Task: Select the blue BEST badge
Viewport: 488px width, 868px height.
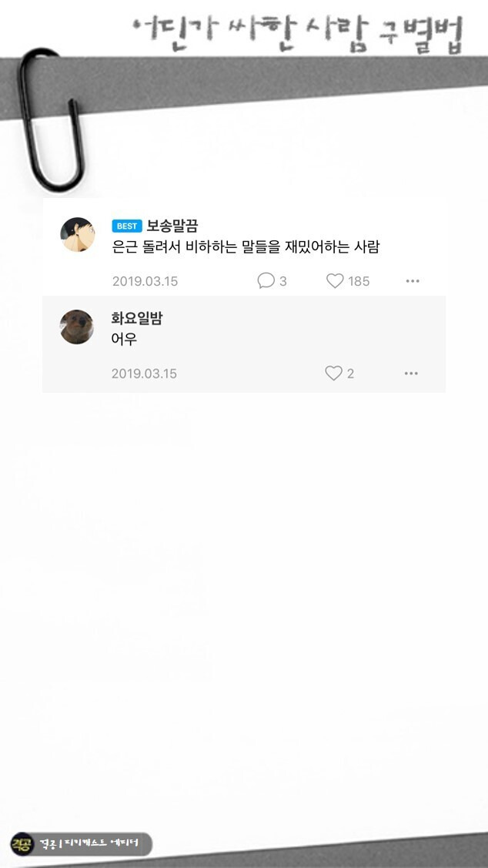Action: click(x=126, y=226)
